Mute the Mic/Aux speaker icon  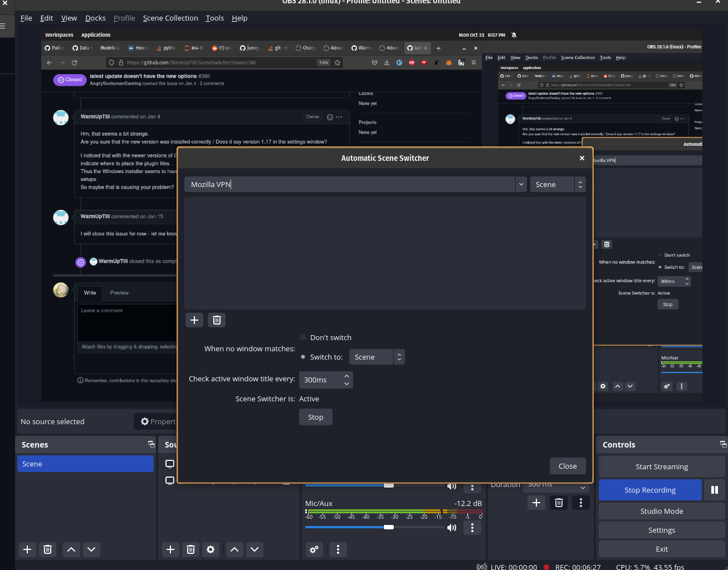[x=451, y=528]
